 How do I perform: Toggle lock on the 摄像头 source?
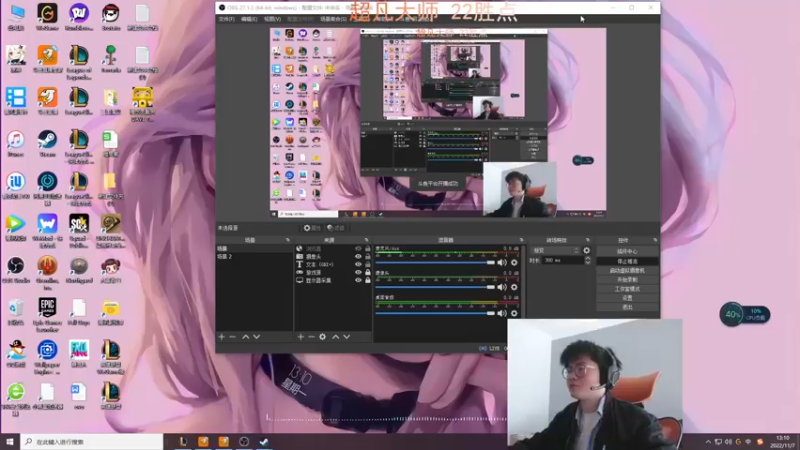tap(367, 257)
